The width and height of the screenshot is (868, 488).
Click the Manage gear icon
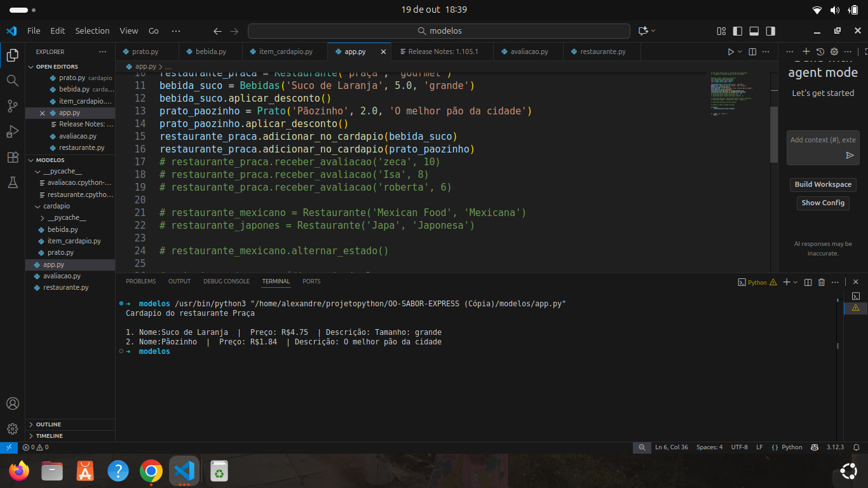tap(12, 429)
